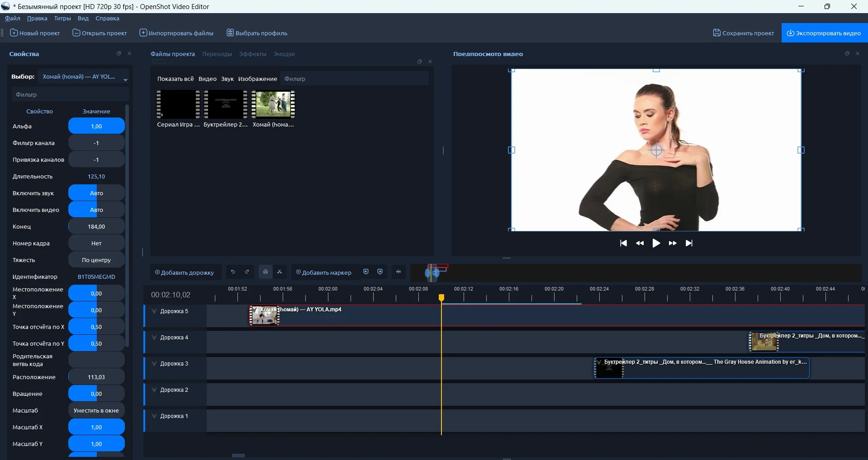
Task: Open the Выбор clip selection dropdown
Action: click(x=84, y=77)
